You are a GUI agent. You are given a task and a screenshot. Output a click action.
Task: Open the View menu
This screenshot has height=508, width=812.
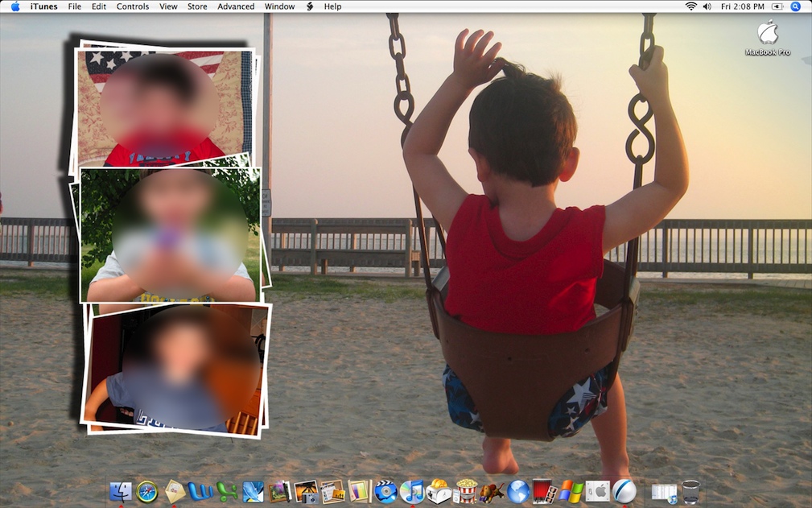click(168, 6)
